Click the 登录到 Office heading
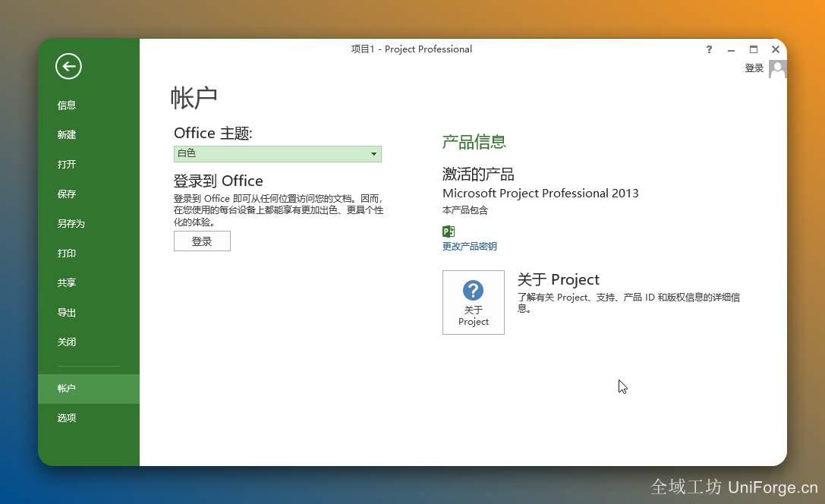The height and width of the screenshot is (504, 825). [219, 181]
